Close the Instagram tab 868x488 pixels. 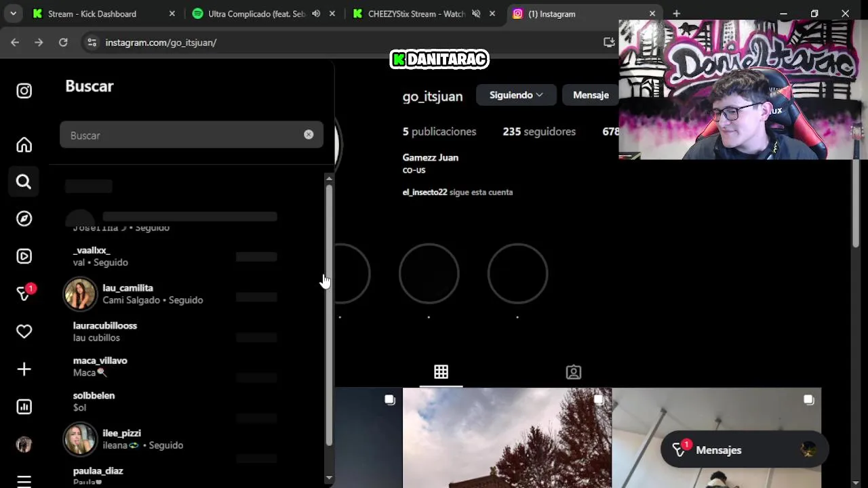[652, 14]
